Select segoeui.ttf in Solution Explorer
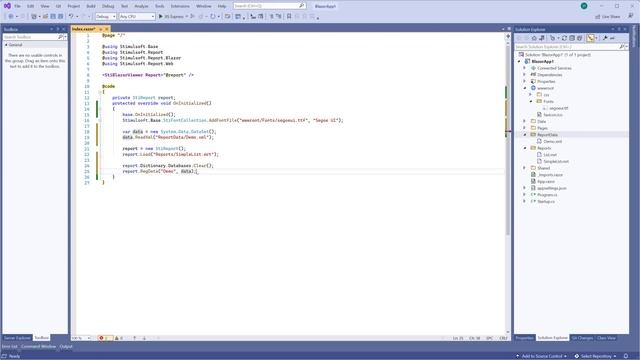This screenshot has height=360, width=640. (x=558, y=108)
